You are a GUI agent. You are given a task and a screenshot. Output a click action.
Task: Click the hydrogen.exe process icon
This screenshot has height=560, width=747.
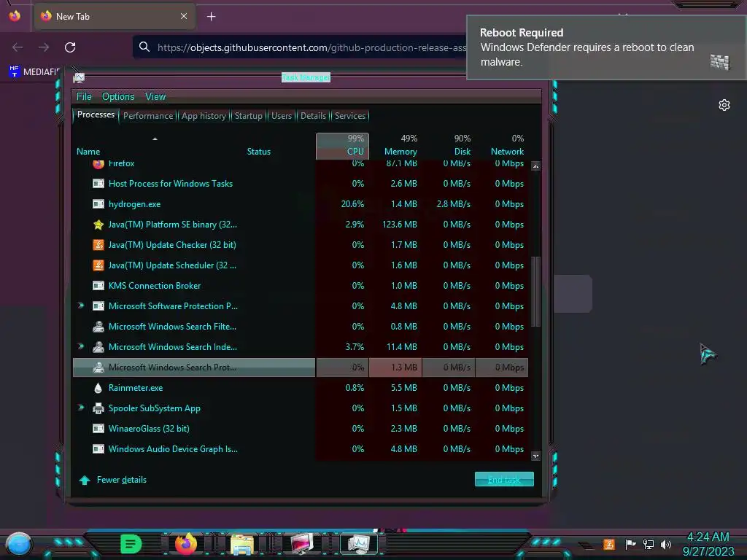pos(98,204)
